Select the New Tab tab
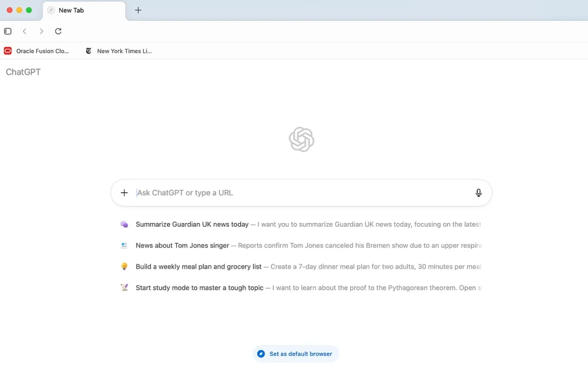Screen dimensions: 588x373 [x=83, y=10]
